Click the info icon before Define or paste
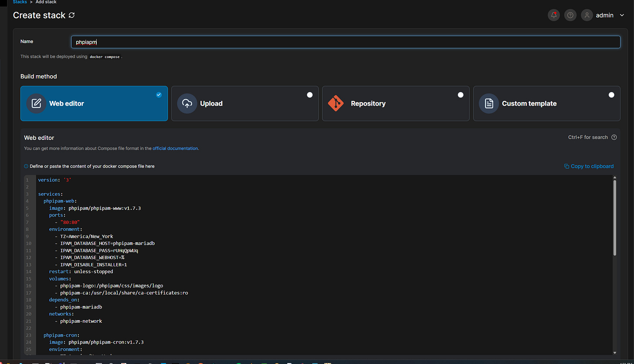 (x=26, y=166)
